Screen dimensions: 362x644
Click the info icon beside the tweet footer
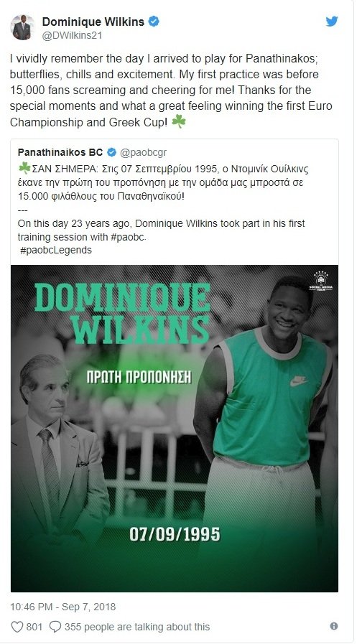tap(334, 626)
